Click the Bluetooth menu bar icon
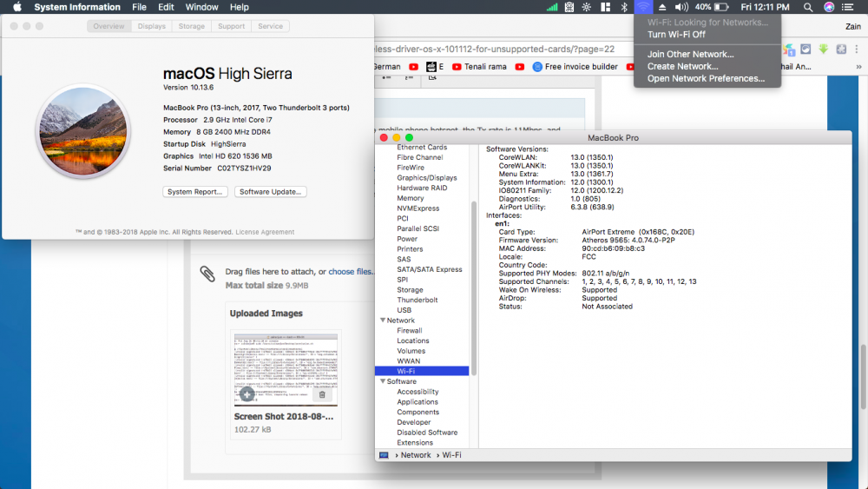The width and height of the screenshot is (868, 489). tap(624, 7)
